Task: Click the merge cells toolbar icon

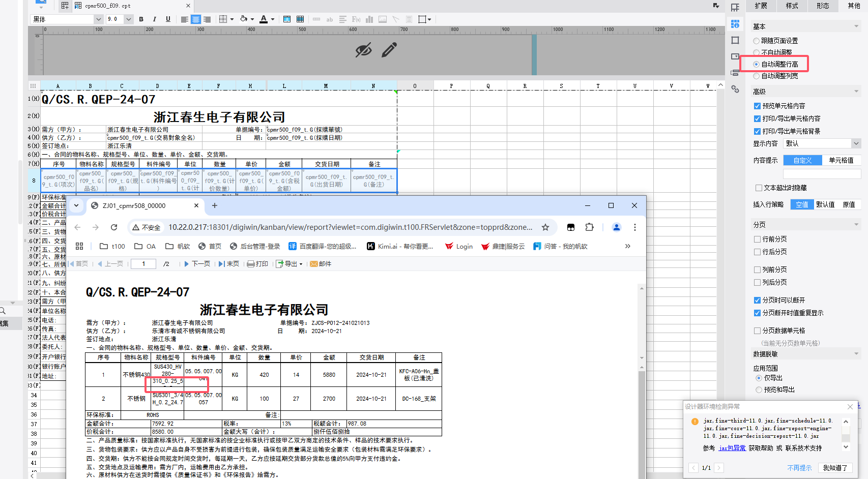Action: (287, 19)
